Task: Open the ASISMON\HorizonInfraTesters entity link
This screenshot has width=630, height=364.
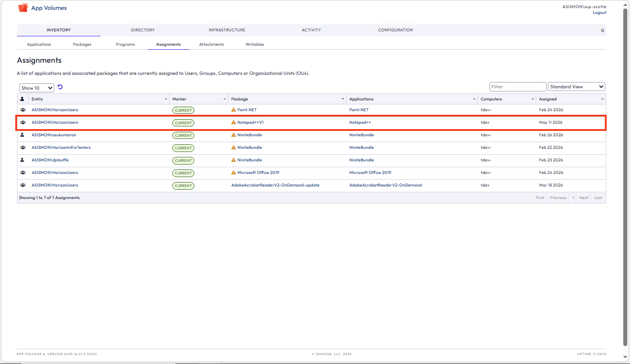Action: (x=61, y=147)
